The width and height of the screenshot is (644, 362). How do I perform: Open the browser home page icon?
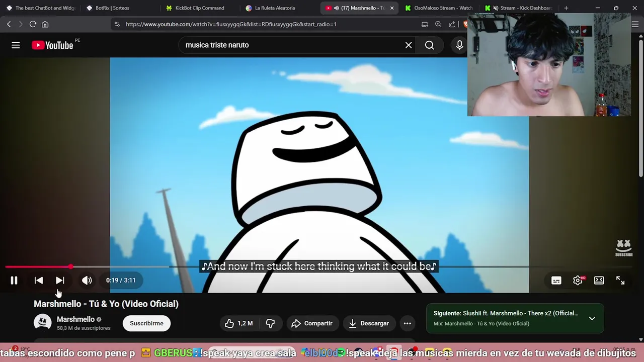(45, 24)
